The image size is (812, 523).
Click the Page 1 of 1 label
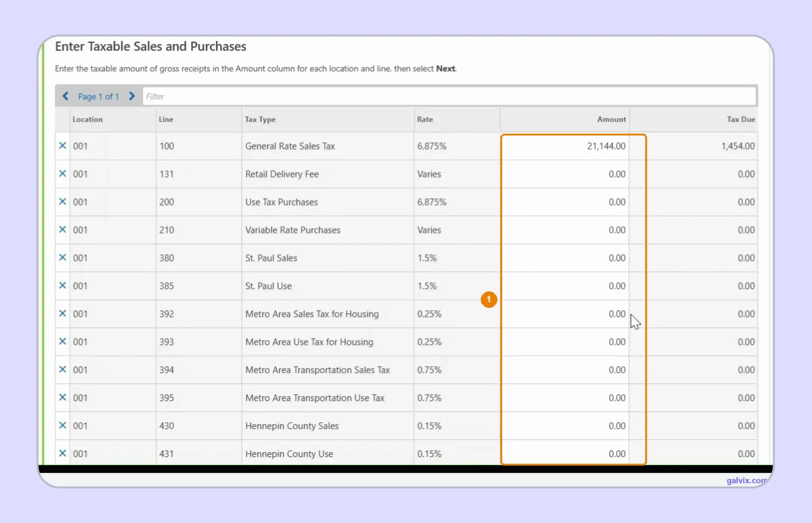point(99,97)
